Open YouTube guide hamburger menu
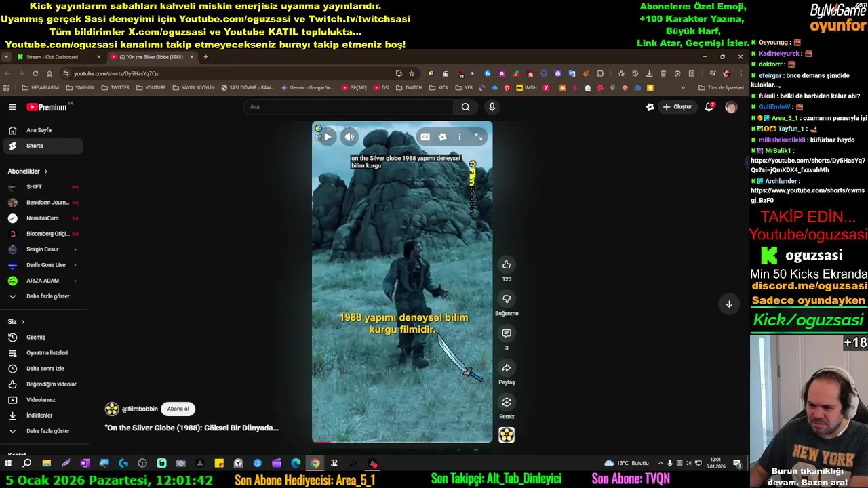The height and width of the screenshot is (488, 868). tap(12, 107)
